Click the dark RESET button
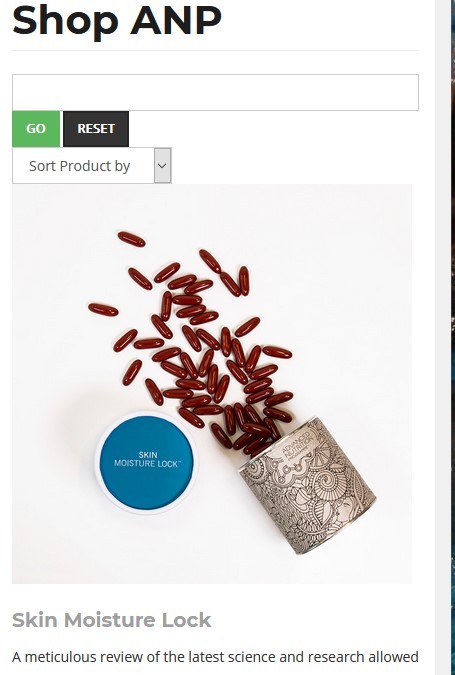Viewport: 455px width, 675px height. 96,129
